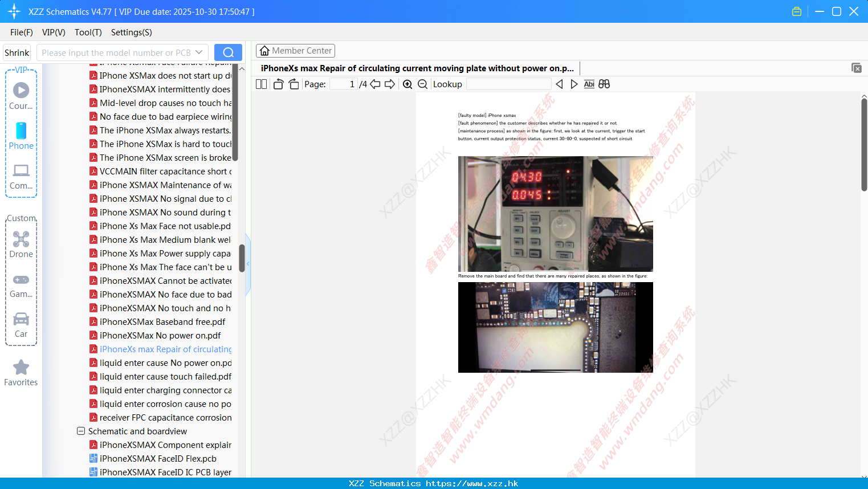This screenshot has height=489, width=868.
Task: Zoom in on the PDF
Action: click(x=407, y=84)
